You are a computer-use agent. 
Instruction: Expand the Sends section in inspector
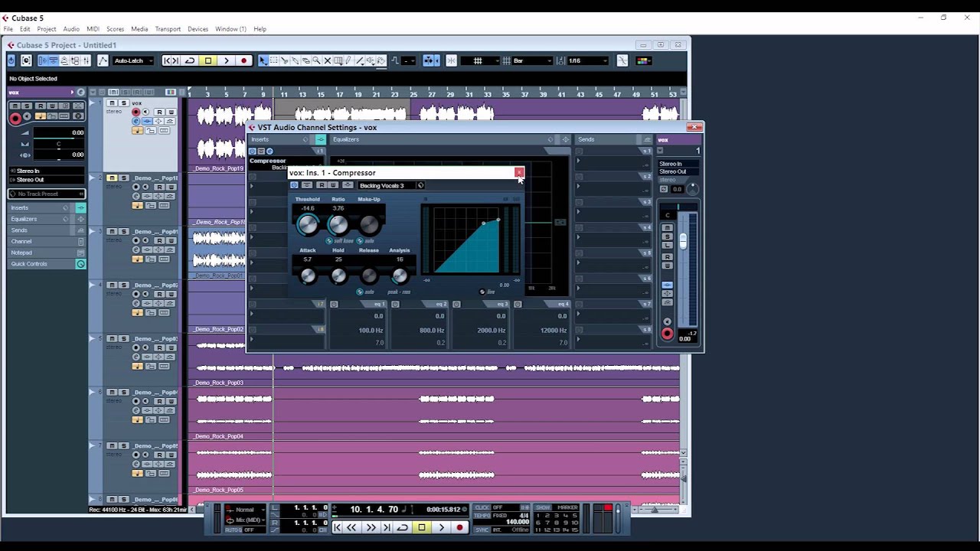point(46,230)
